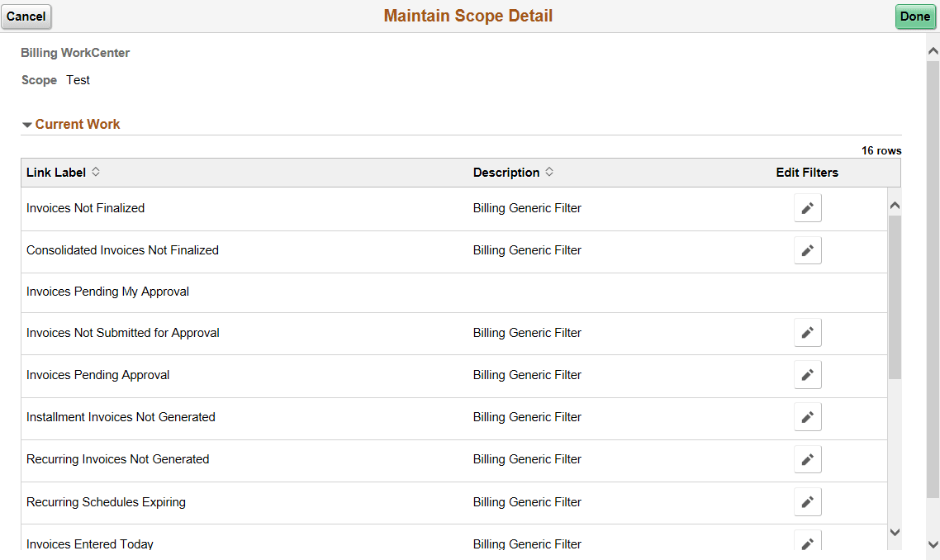This screenshot has height=560, width=940.
Task: Edit filters for Recurring Invoices Not Generated
Action: click(807, 458)
